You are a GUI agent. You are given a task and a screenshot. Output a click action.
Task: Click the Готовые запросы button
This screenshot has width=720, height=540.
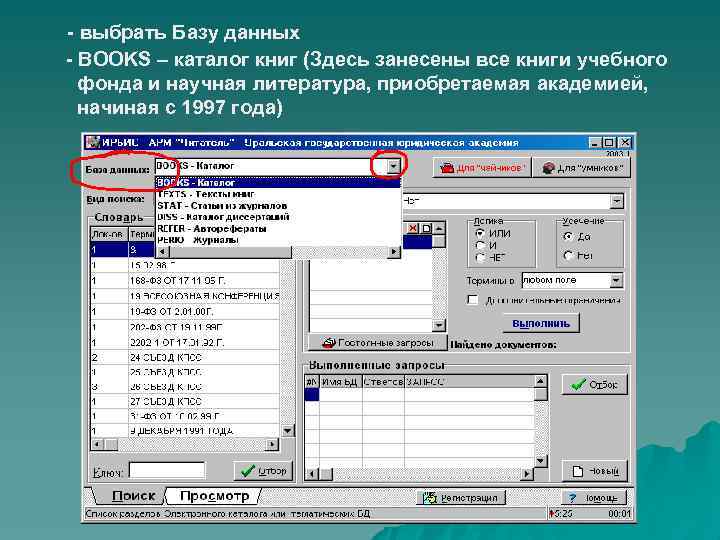pos(378,343)
